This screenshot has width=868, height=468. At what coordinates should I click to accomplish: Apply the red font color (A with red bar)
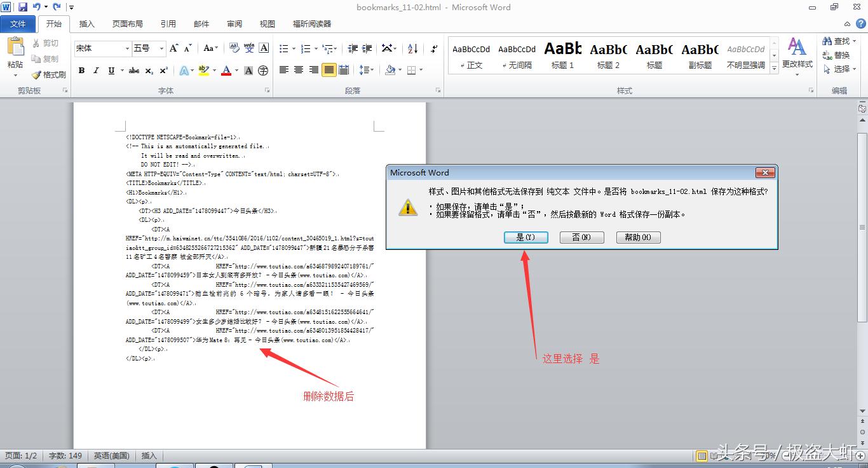coord(226,71)
